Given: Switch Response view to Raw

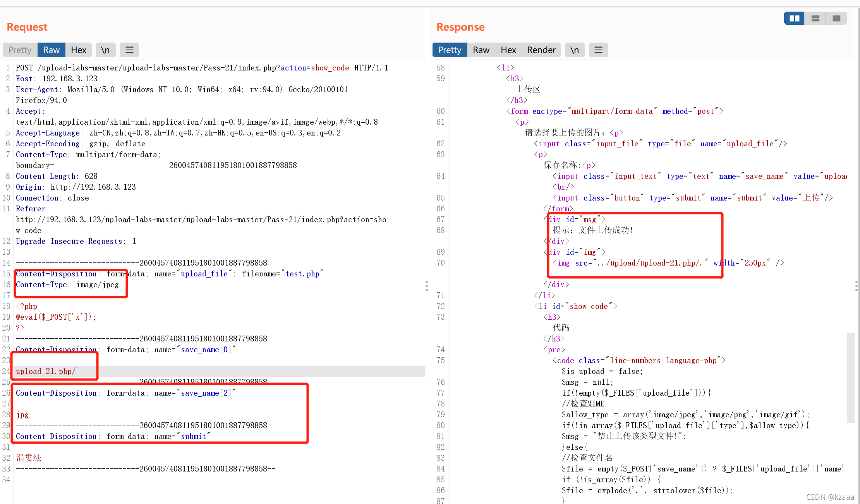Looking at the screenshot, I should (481, 50).
